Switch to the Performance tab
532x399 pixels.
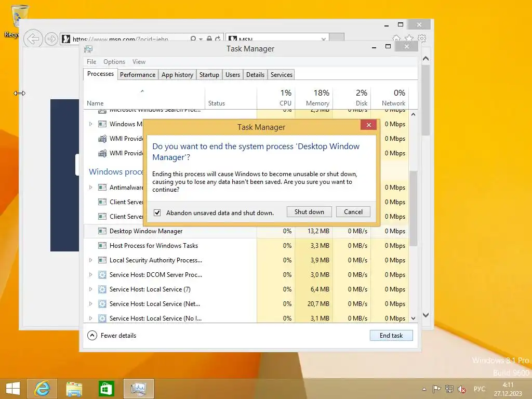point(137,75)
